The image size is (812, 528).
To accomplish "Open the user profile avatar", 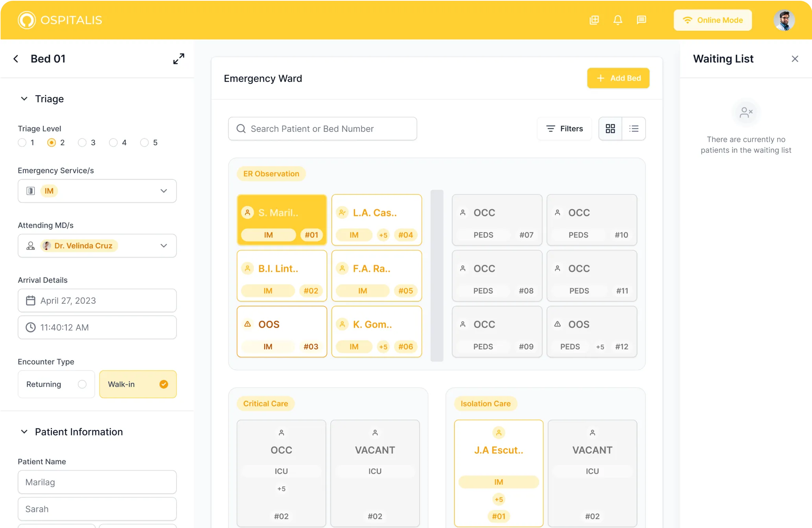I will [784, 20].
